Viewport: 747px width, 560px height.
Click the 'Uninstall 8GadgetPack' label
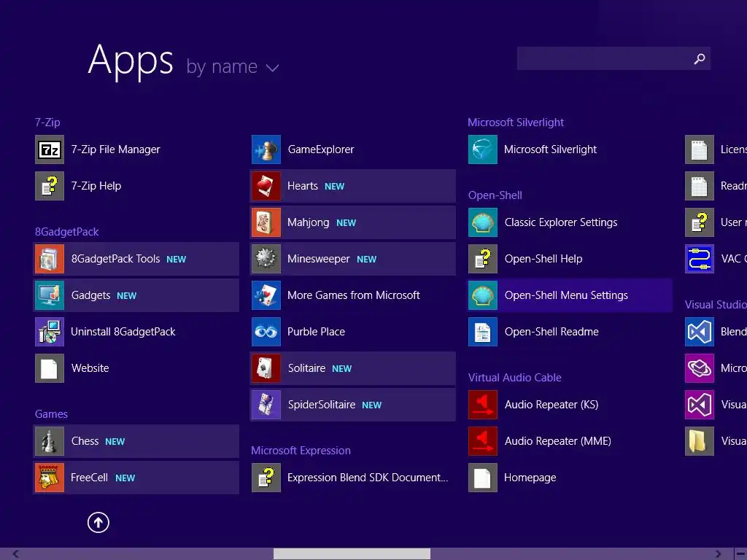[x=123, y=332]
